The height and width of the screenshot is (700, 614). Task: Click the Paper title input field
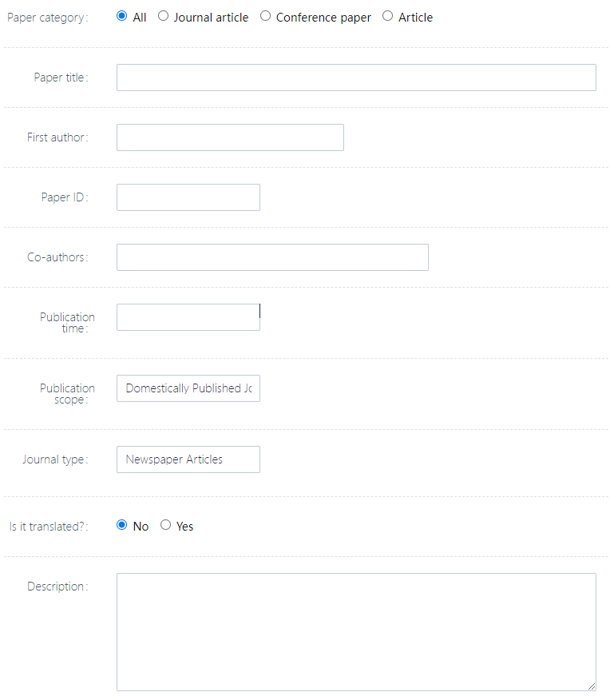coord(356,78)
